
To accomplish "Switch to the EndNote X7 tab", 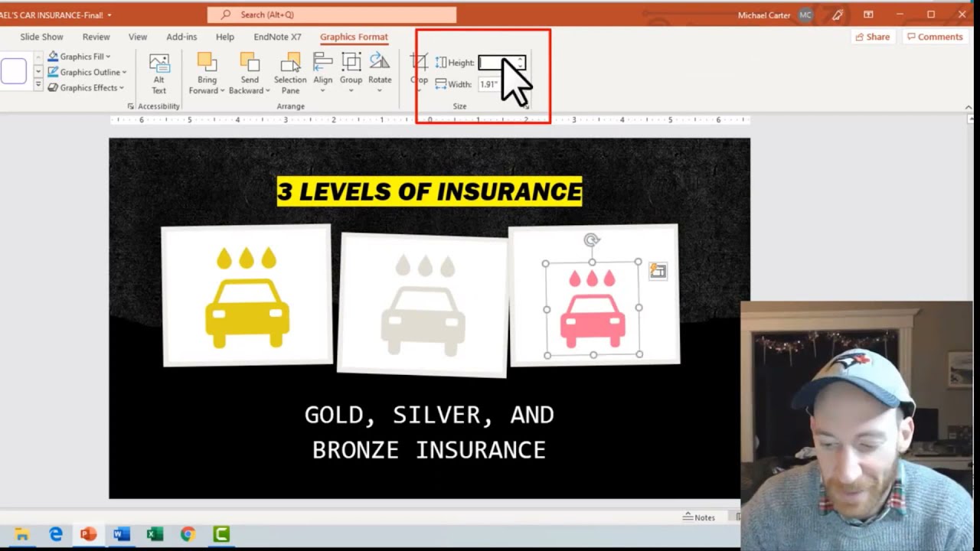I will pos(277,37).
